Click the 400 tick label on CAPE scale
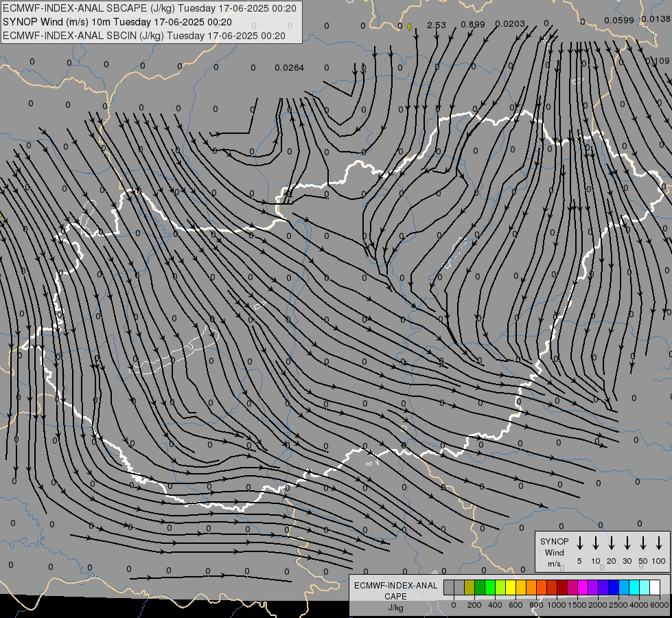 pyautogui.click(x=495, y=605)
